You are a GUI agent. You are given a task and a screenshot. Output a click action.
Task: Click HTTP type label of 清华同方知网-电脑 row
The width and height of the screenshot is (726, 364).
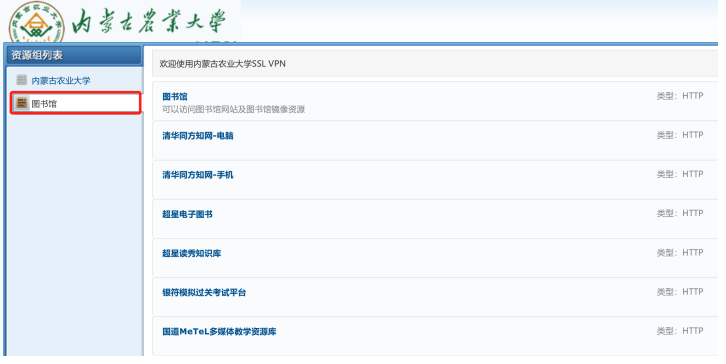(680, 135)
